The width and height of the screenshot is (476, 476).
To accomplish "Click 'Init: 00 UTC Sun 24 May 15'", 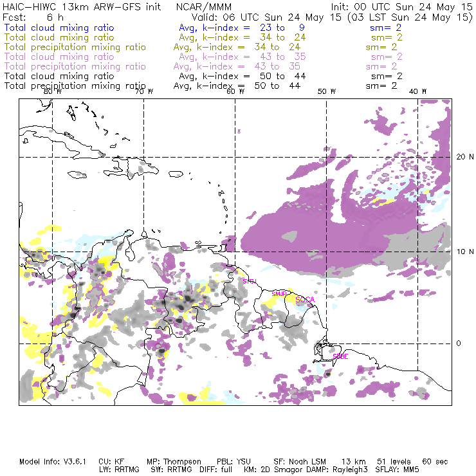I will 401,7.
